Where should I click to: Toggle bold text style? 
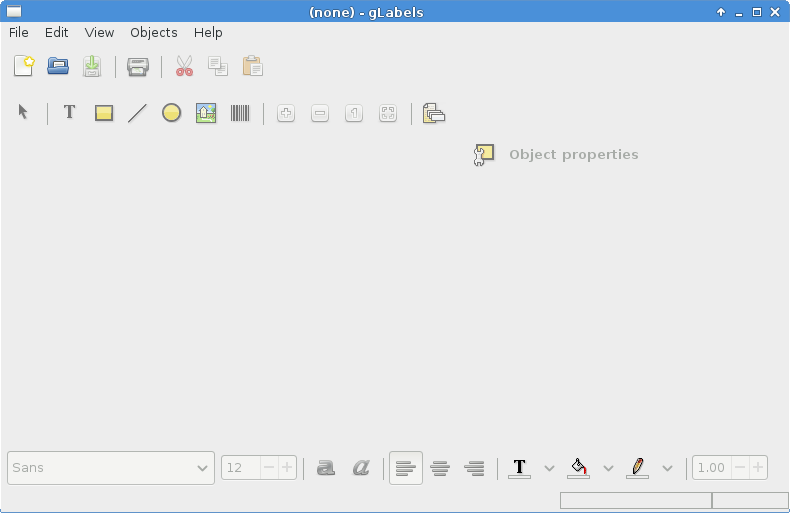[325, 468]
